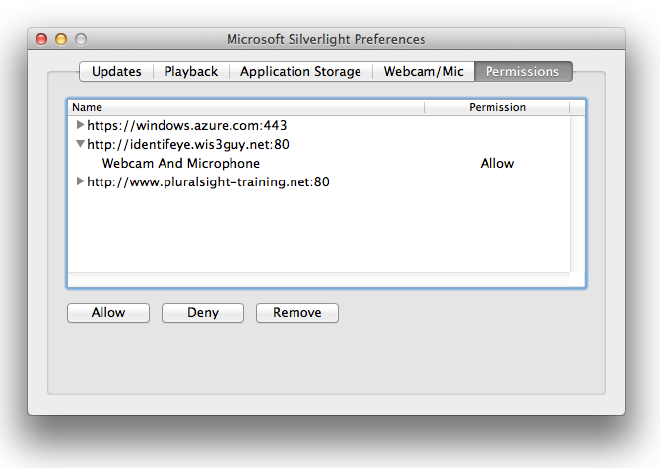Viewport: 660px width, 468px height.
Task: Click the Name column header
Action: (x=246, y=107)
